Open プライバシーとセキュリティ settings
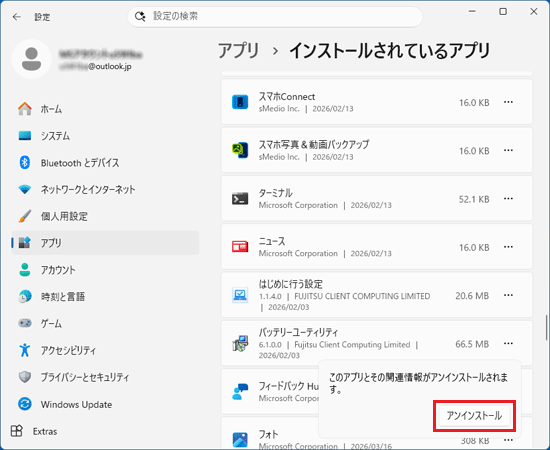Image resolution: width=550 pixels, height=450 pixels. tap(105, 377)
